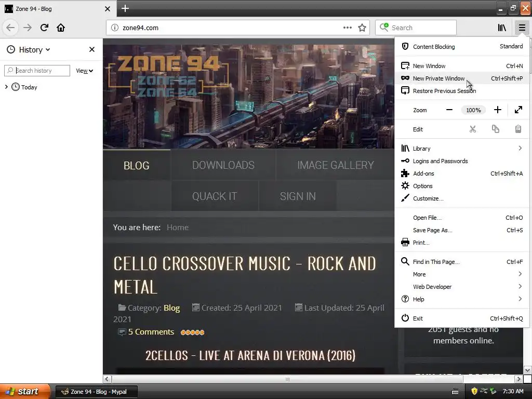This screenshot has height=399, width=532.
Task: Reload the current page
Action: pos(45,28)
